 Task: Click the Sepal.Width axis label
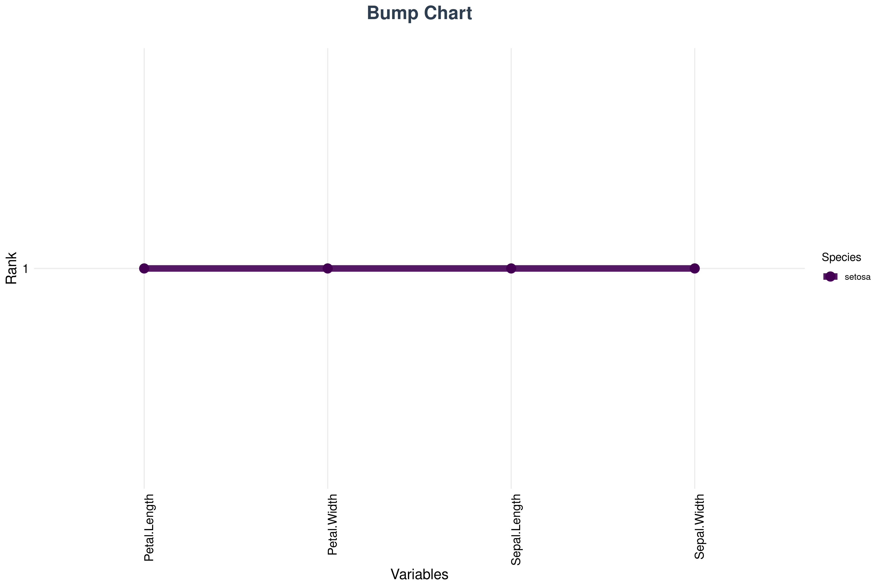point(699,527)
